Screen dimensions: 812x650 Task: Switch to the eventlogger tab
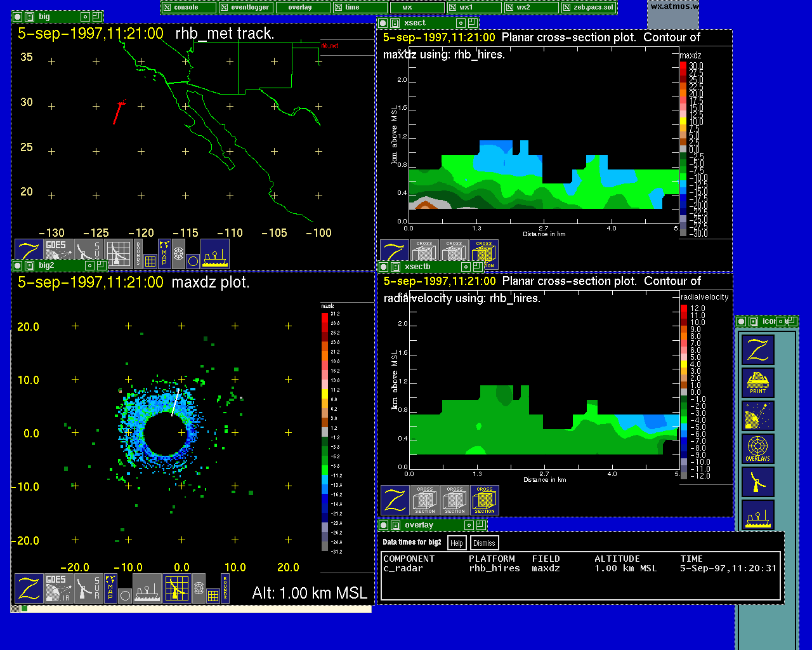tap(246, 8)
